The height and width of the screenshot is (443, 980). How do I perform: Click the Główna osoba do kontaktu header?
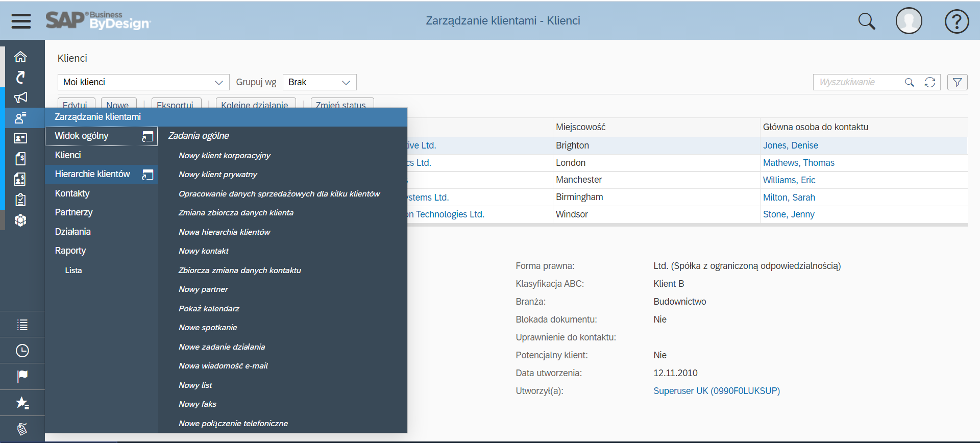(x=816, y=127)
